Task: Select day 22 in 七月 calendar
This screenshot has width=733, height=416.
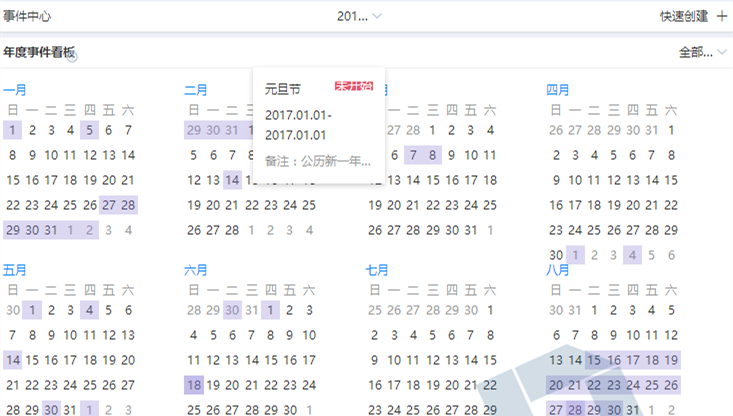Action: [x=490, y=385]
